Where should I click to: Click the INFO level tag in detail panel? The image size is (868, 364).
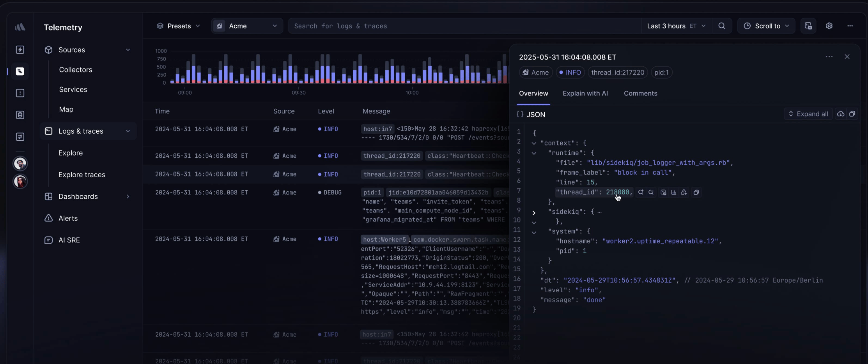coord(570,72)
